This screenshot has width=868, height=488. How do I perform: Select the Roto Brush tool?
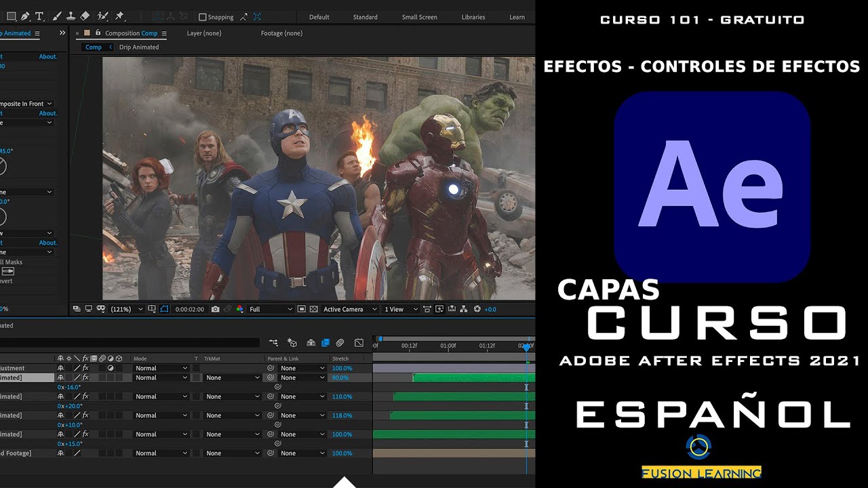point(102,16)
